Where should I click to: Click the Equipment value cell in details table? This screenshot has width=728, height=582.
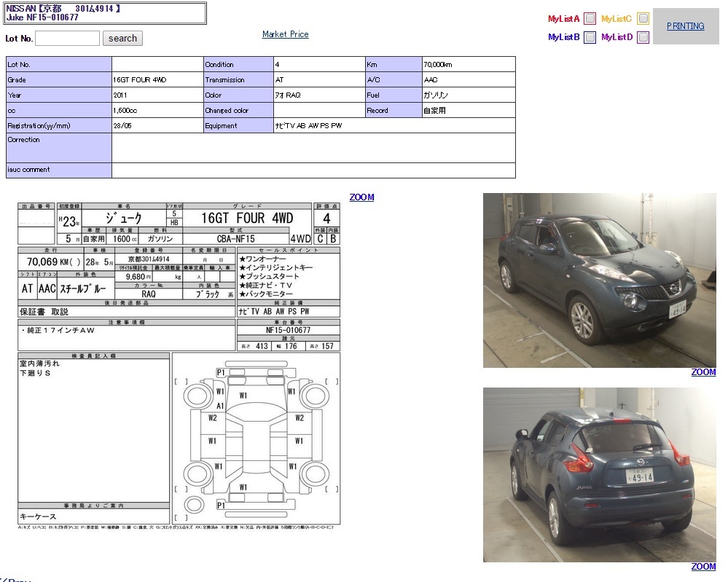click(x=394, y=126)
